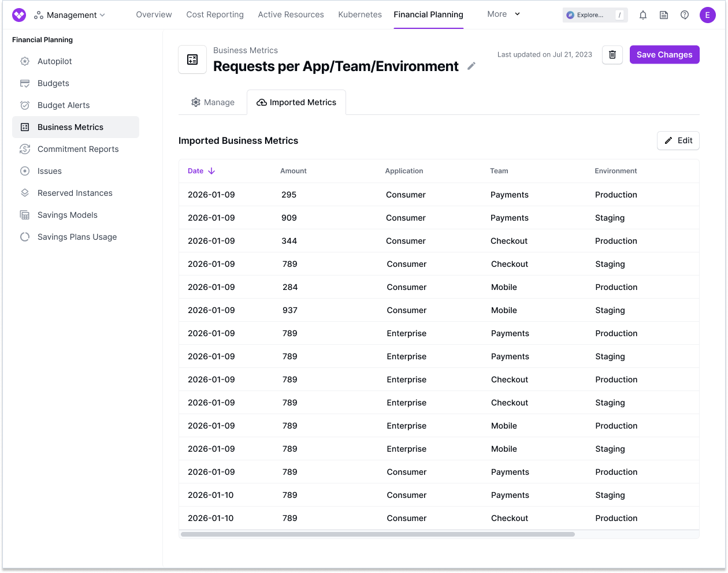This screenshot has height=573, width=728.
Task: Click amount 937 cell
Action: (290, 310)
